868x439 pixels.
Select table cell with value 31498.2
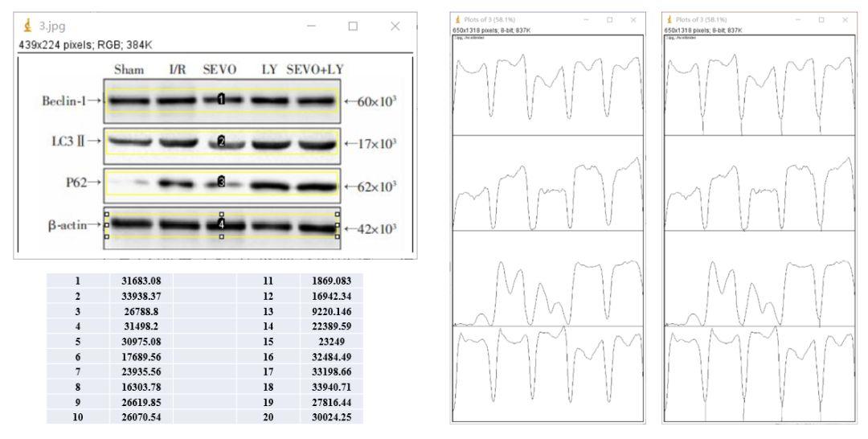tap(141, 326)
